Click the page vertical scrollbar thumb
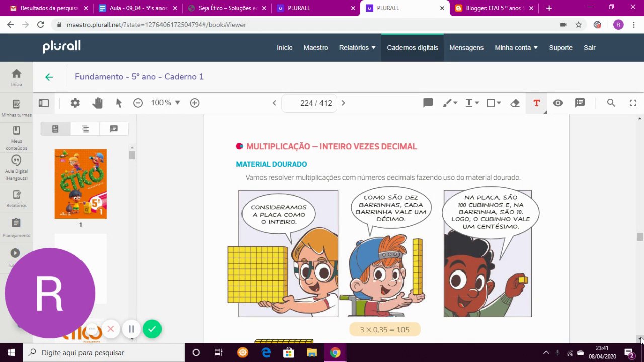 click(x=639, y=237)
